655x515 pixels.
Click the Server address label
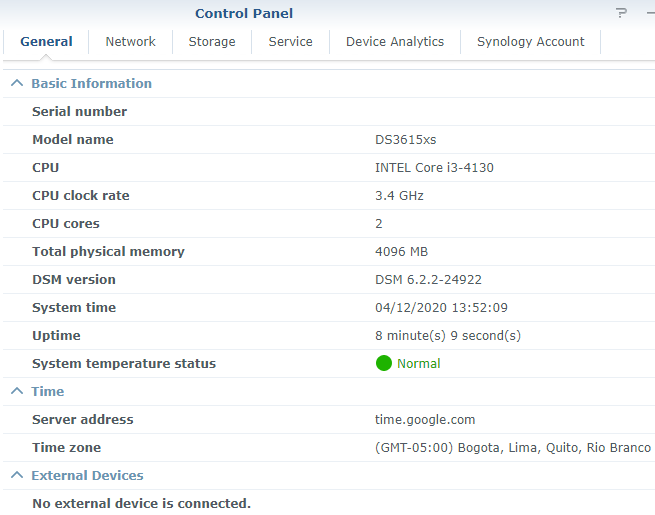pos(83,419)
